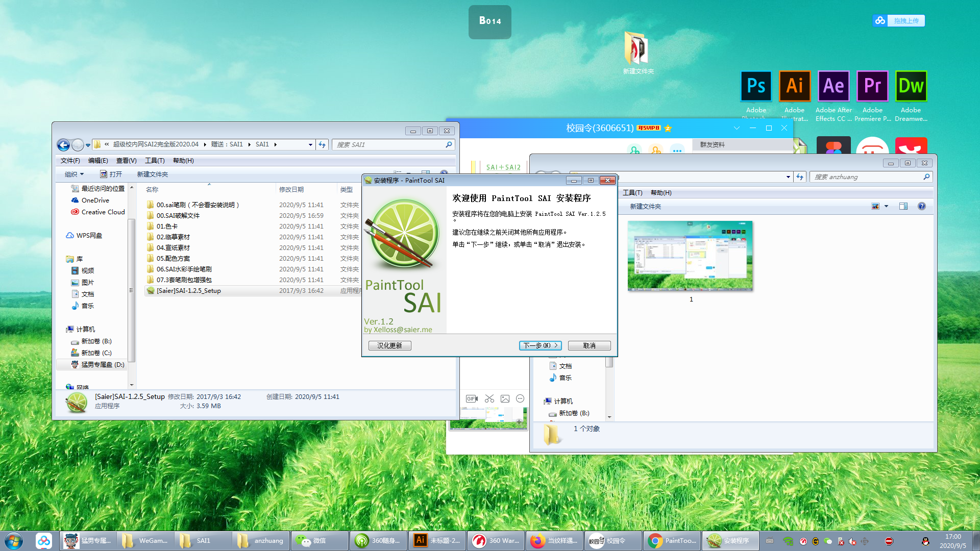Click scissors screenshot icon in QQ chat toolbar
Viewport: 980px width, 551px height.
click(x=489, y=399)
